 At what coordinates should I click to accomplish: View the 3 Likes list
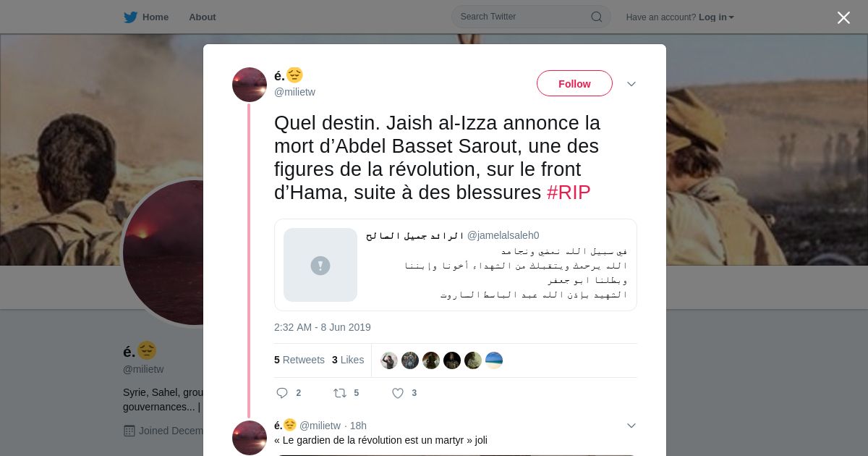pos(348,360)
